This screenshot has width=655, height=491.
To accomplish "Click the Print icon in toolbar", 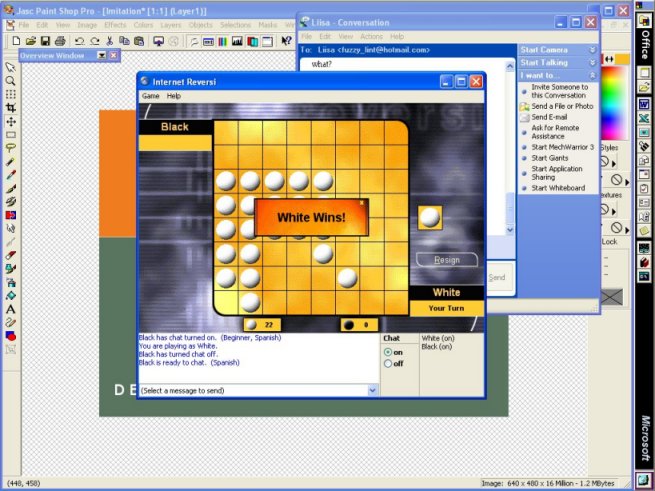I will 60,41.
